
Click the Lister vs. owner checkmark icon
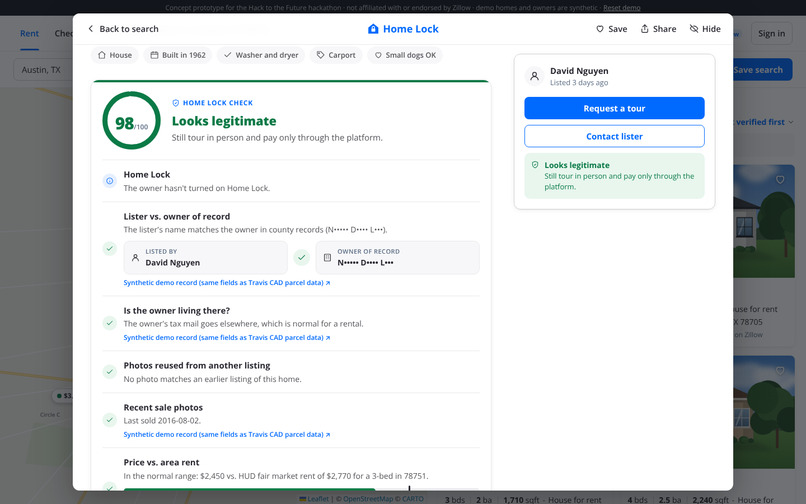(109, 249)
